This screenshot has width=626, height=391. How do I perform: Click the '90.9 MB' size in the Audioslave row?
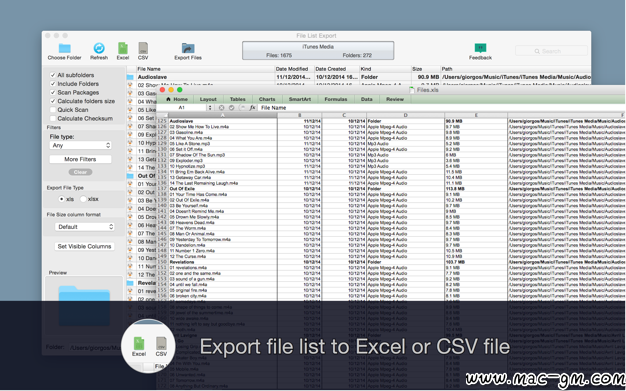pos(428,77)
